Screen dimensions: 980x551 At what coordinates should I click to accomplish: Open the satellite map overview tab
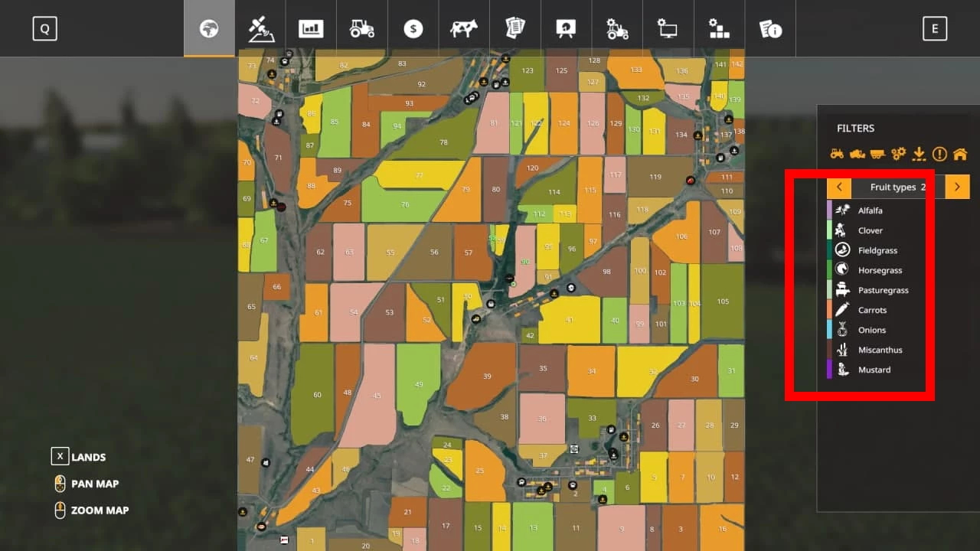(x=260, y=29)
